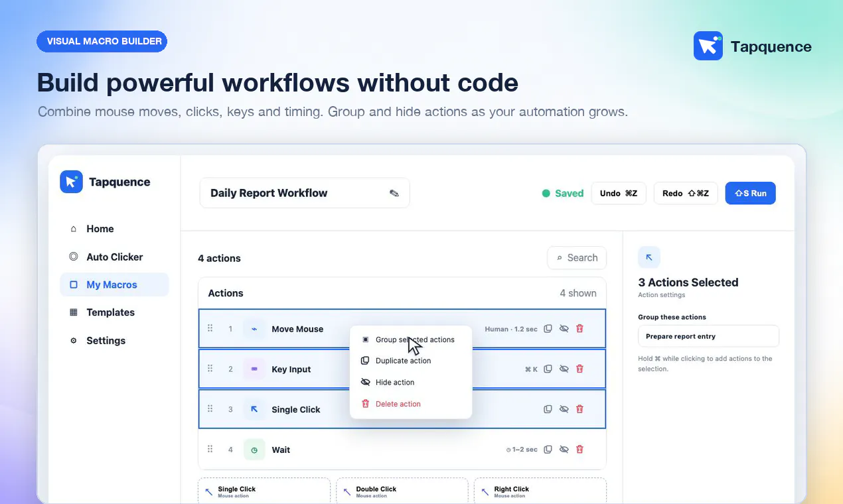The height and width of the screenshot is (504, 843).
Task: Click the Move Mouse action type icon
Action: pos(254,329)
